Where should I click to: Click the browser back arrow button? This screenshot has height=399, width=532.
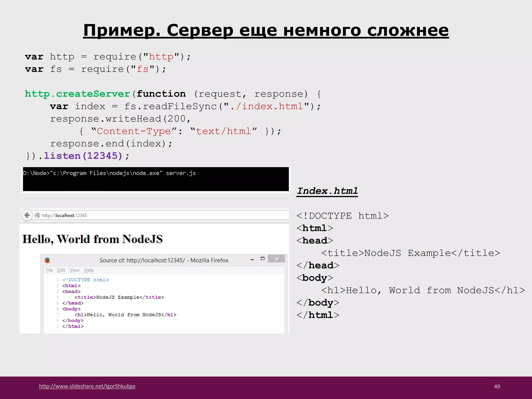pyautogui.click(x=27, y=215)
